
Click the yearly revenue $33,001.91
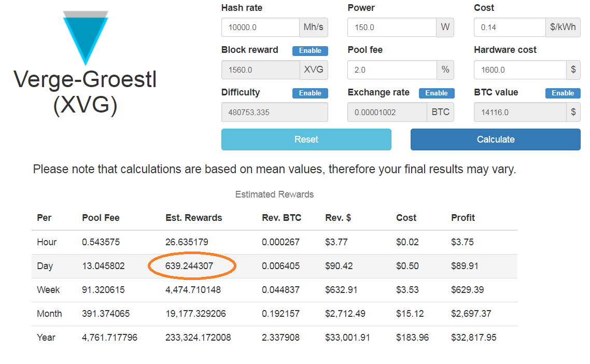(x=347, y=338)
